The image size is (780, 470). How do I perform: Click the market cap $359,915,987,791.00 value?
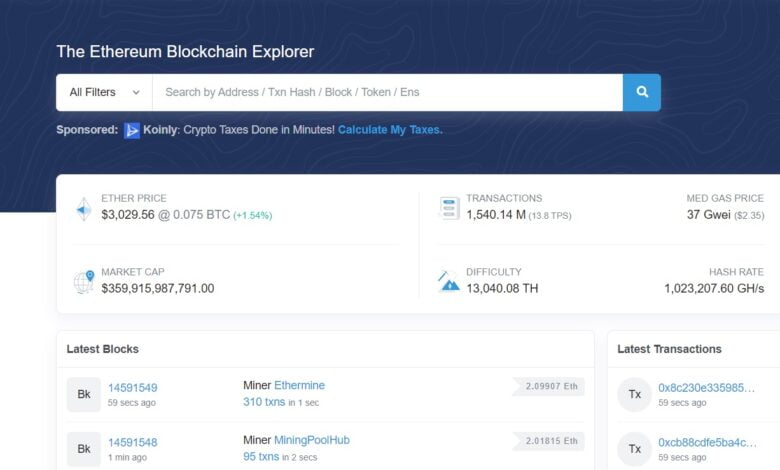pyautogui.click(x=158, y=288)
